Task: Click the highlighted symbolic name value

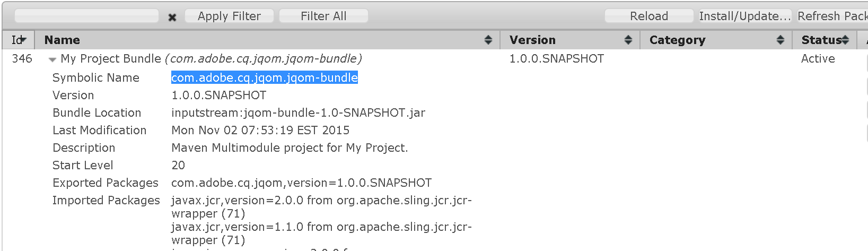Action: click(264, 78)
